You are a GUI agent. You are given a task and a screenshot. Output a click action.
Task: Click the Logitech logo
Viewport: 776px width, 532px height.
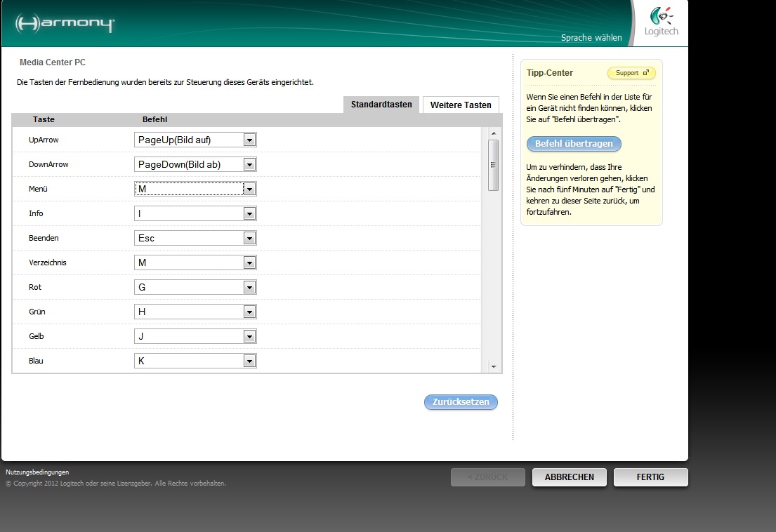click(x=662, y=22)
